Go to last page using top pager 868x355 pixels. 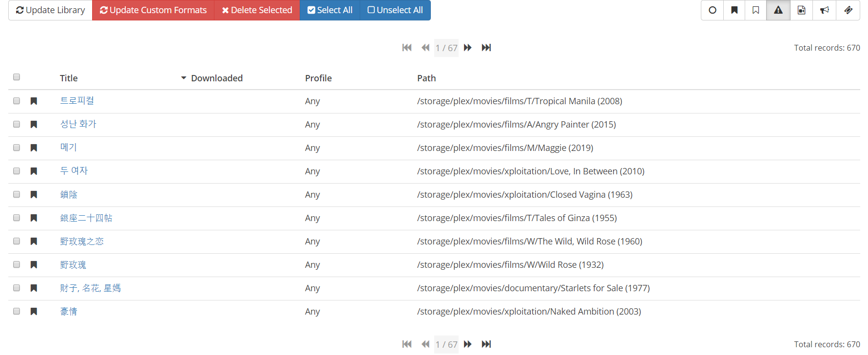click(x=486, y=48)
